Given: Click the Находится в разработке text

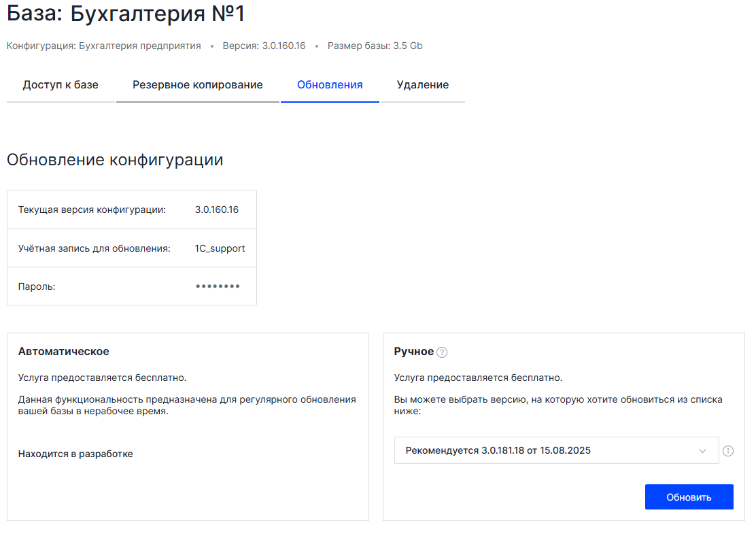Looking at the screenshot, I should [75, 454].
